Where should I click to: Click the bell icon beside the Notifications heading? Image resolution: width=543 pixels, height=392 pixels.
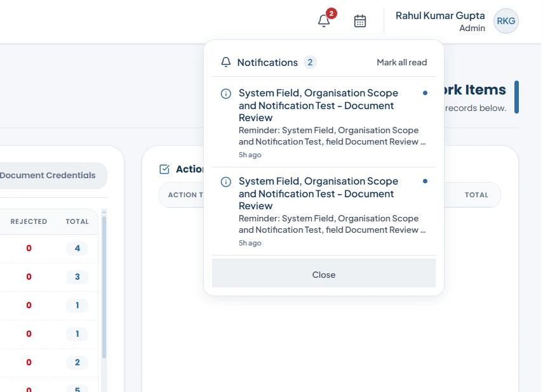[x=226, y=62]
